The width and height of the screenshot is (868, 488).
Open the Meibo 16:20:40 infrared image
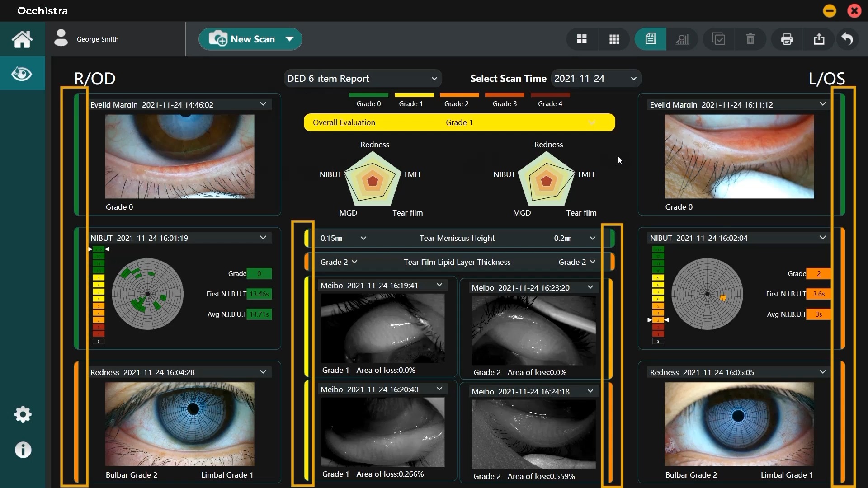tap(382, 432)
